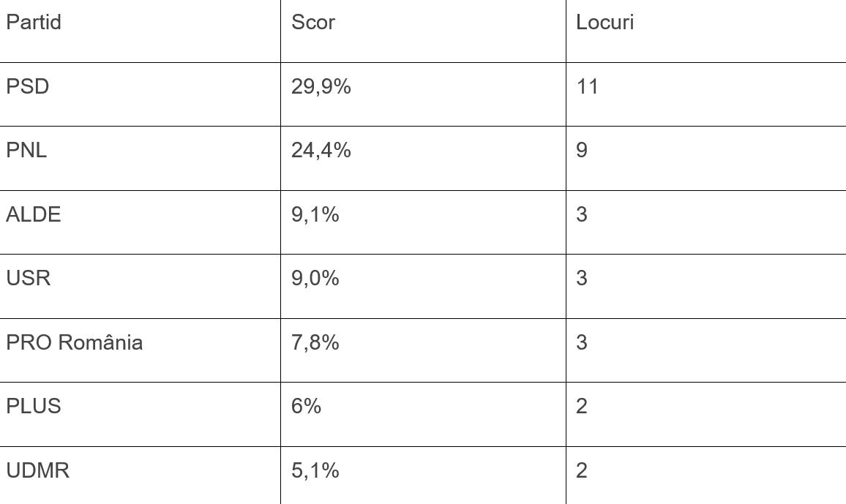Click the 9,0% score value
846x504 pixels.
pyautogui.click(x=315, y=278)
